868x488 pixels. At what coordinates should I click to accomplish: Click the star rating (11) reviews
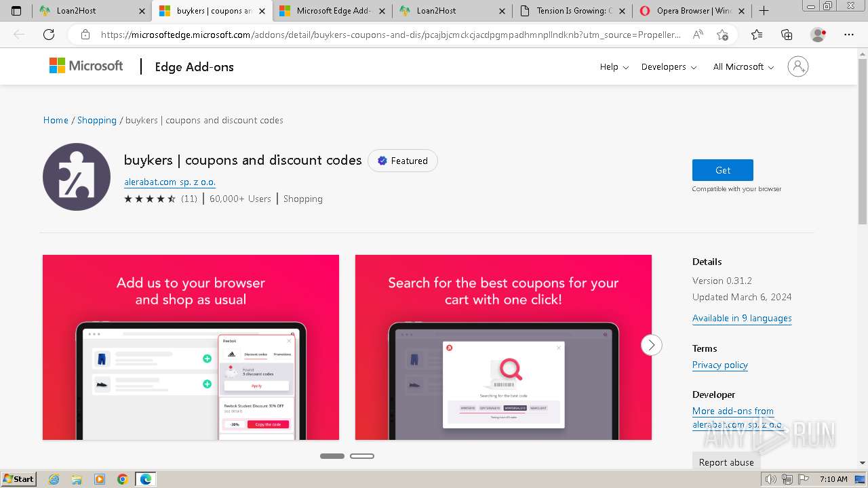pos(161,199)
